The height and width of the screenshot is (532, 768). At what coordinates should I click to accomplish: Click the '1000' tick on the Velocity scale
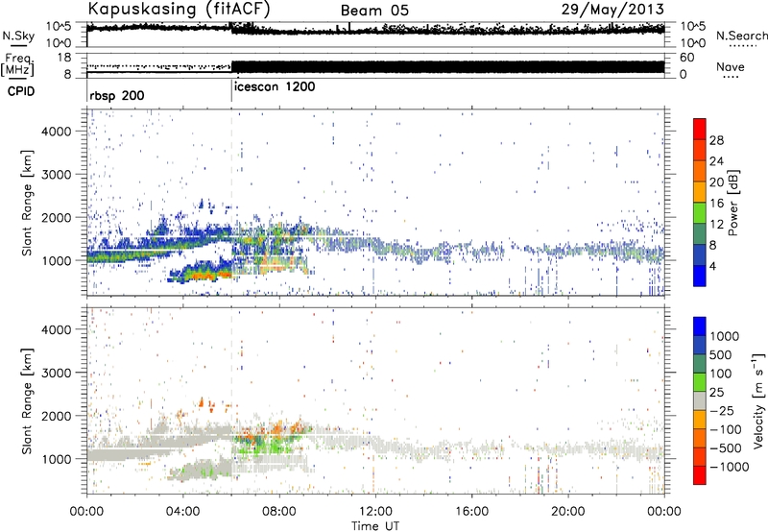coord(725,336)
